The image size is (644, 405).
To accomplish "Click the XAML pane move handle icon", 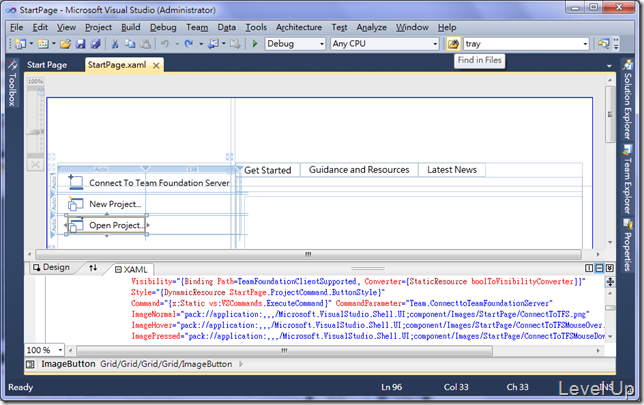I will tap(610, 282).
